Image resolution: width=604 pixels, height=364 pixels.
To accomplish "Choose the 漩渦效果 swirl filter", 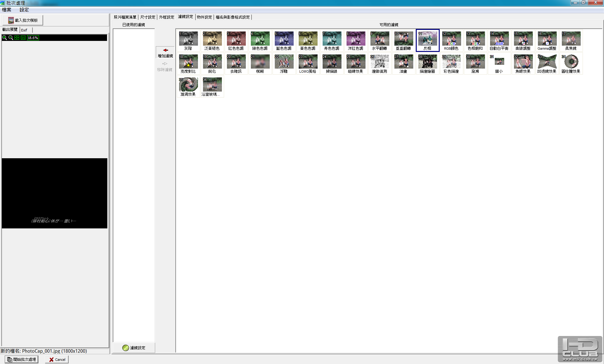I will click(x=188, y=87).
